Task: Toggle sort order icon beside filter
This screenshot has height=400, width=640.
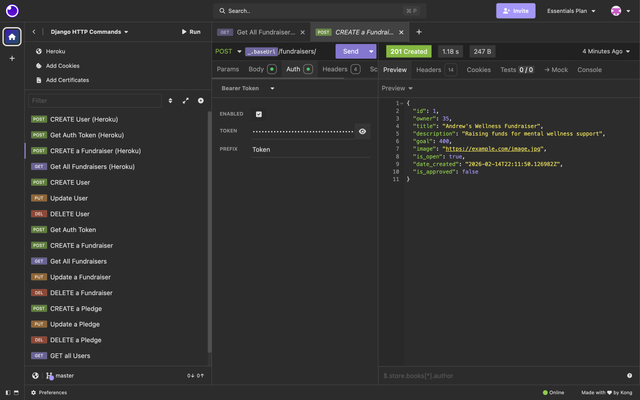Action: 170,100
